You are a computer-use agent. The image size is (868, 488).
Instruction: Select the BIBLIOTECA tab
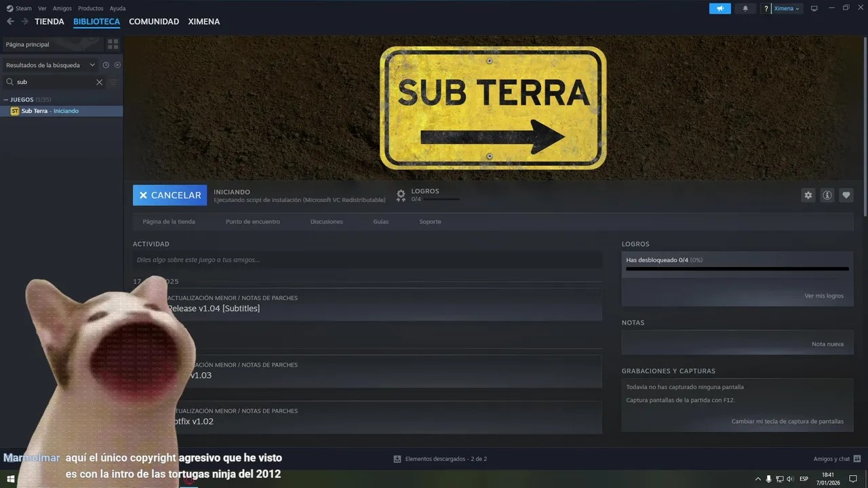click(96, 22)
